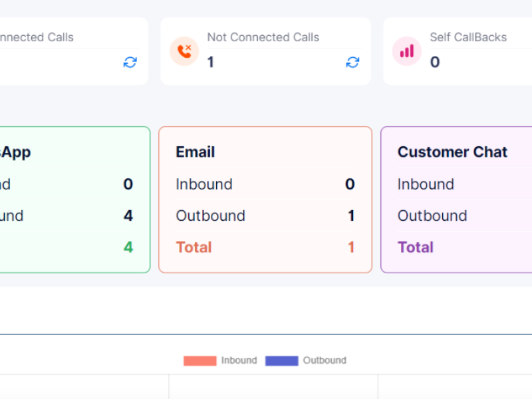The height and width of the screenshot is (399, 532).
Task: Click Customer Chat Inbound label
Action: (x=426, y=184)
